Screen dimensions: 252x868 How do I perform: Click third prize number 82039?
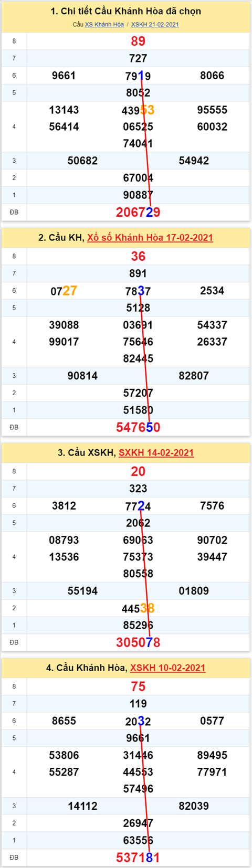click(x=194, y=806)
